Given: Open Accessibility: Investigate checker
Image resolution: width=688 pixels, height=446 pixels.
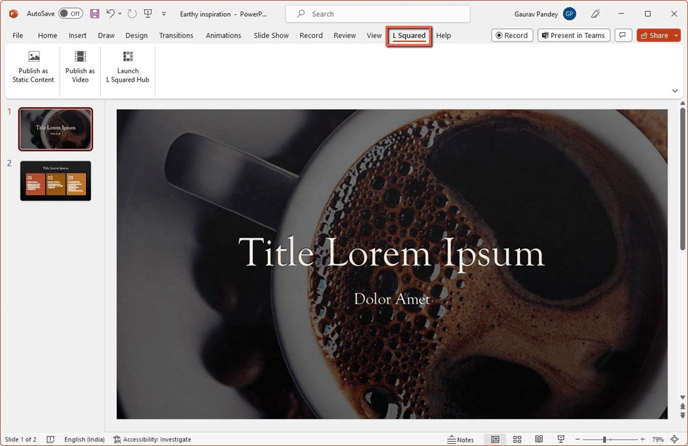Looking at the screenshot, I should (152, 439).
